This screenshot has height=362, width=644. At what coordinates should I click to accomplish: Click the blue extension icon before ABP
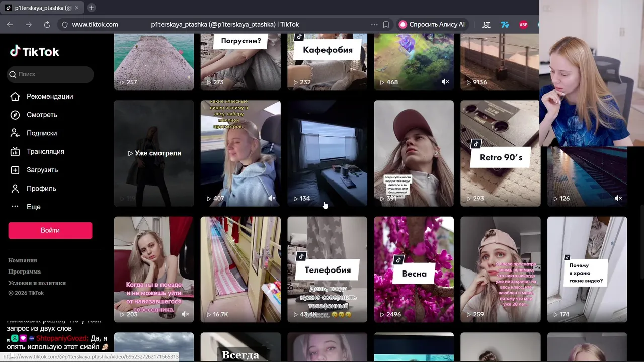point(505,24)
